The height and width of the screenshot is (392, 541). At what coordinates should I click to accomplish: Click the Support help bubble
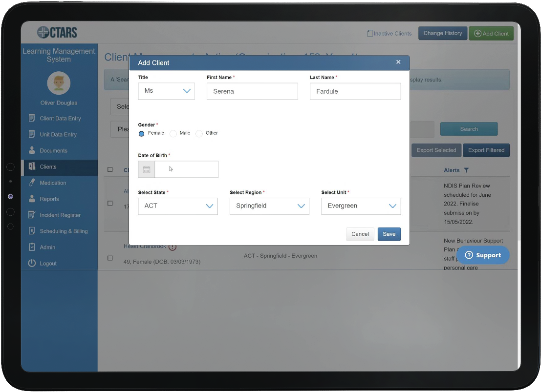click(483, 255)
